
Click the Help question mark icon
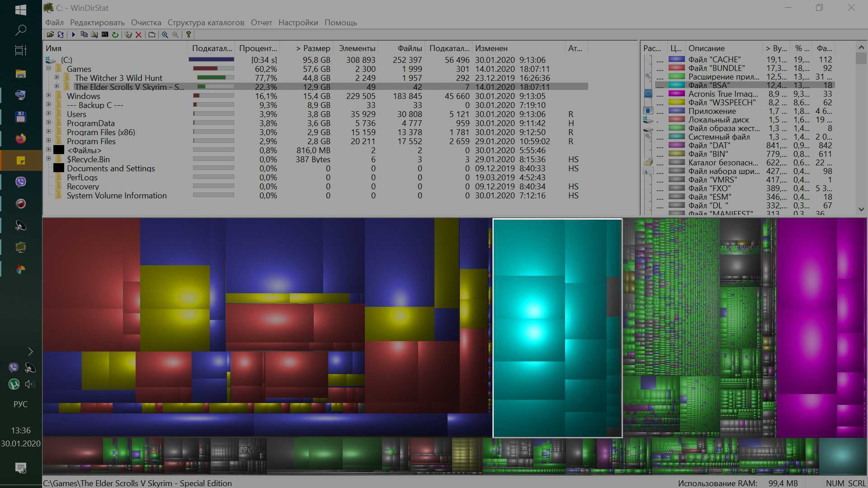(x=189, y=34)
